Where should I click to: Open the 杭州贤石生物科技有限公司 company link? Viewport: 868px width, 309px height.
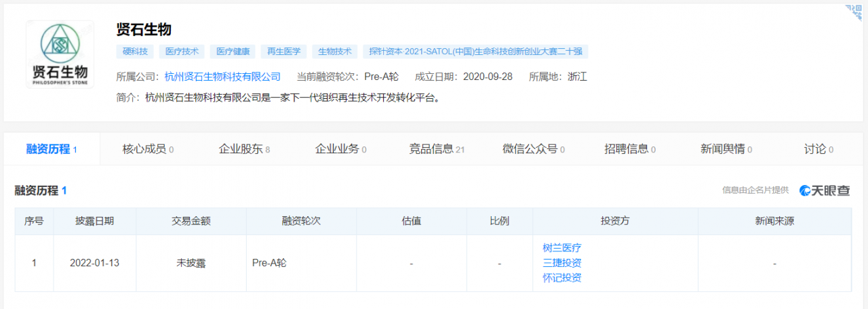(222, 77)
